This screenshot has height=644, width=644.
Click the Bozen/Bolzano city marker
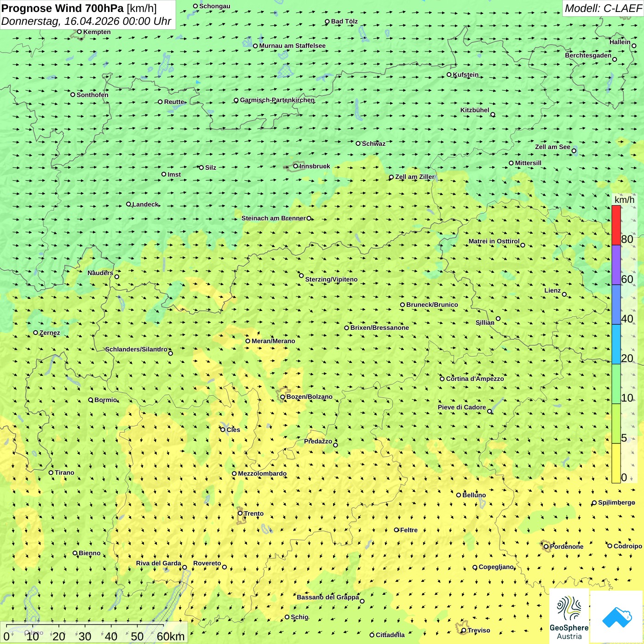[282, 397]
